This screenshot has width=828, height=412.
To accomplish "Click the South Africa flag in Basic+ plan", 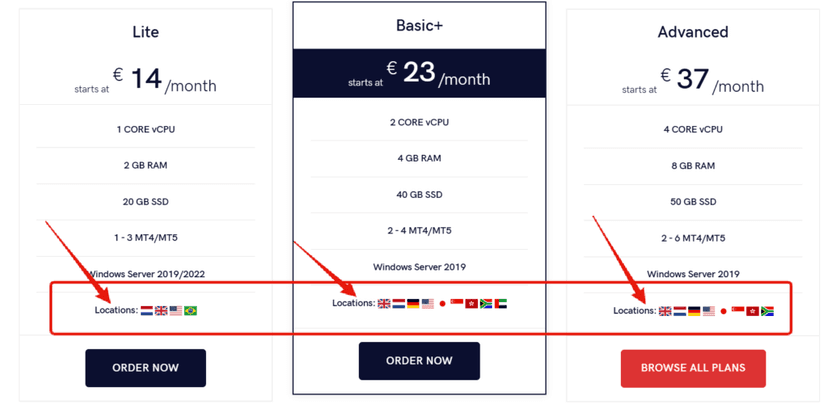I will (x=486, y=303).
